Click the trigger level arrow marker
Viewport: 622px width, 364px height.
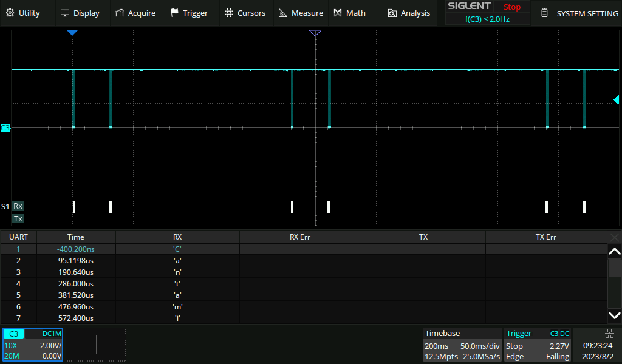click(x=617, y=99)
